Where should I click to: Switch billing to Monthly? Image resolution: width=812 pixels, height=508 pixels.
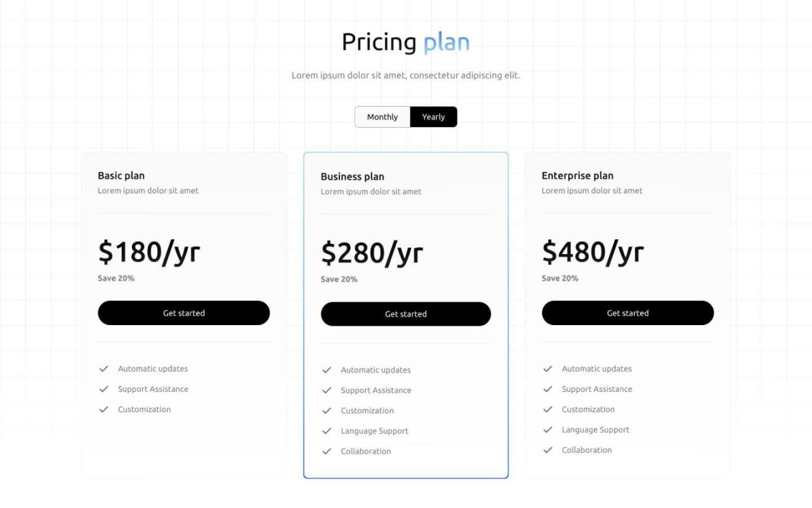pos(382,117)
